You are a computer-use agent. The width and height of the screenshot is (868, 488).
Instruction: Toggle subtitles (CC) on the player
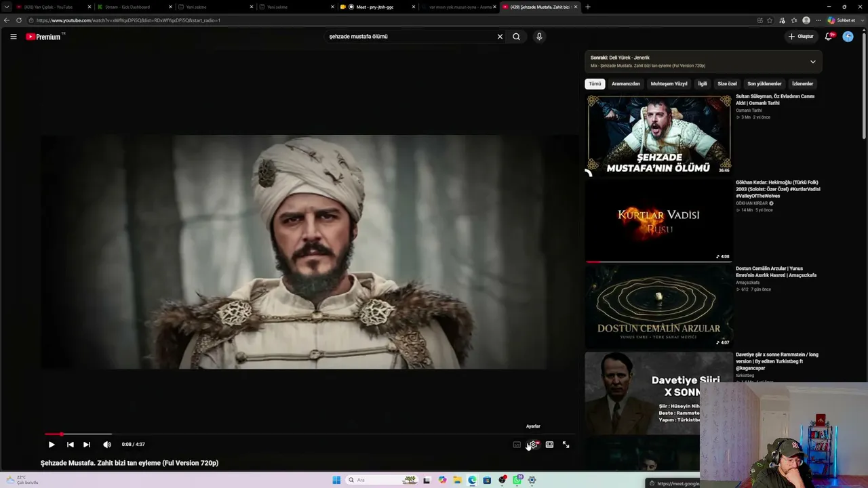tap(517, 445)
